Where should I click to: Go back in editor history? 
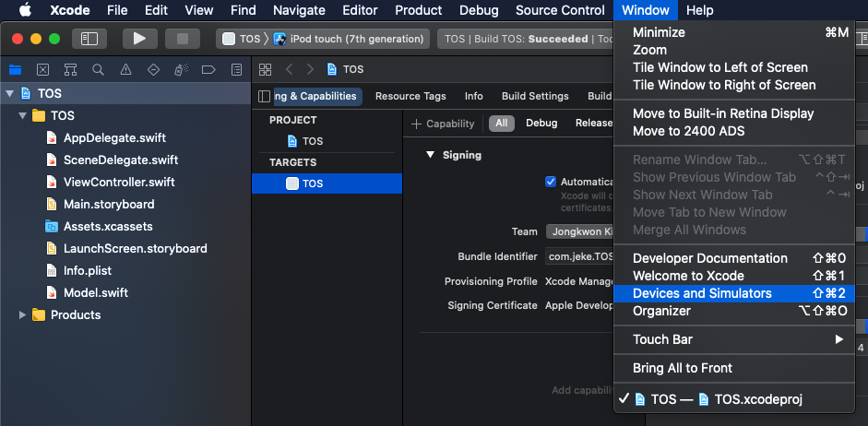289,70
